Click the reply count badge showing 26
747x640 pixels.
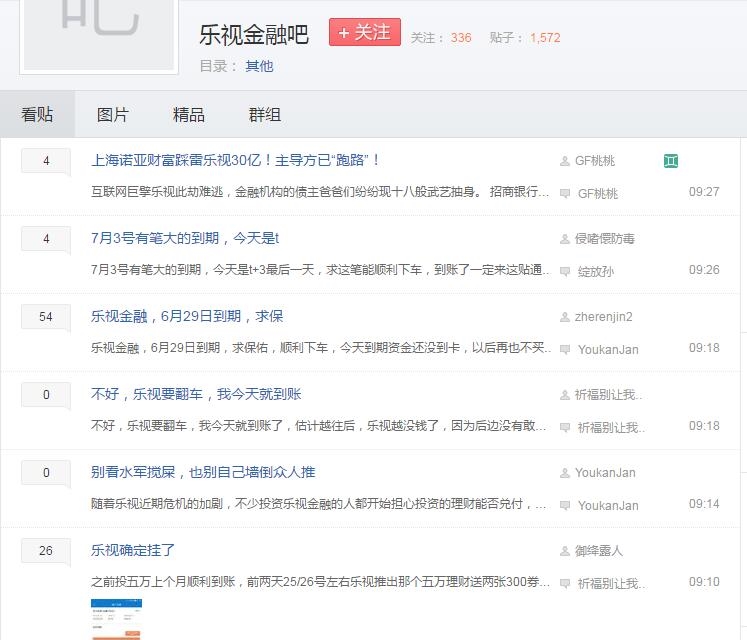(x=46, y=551)
